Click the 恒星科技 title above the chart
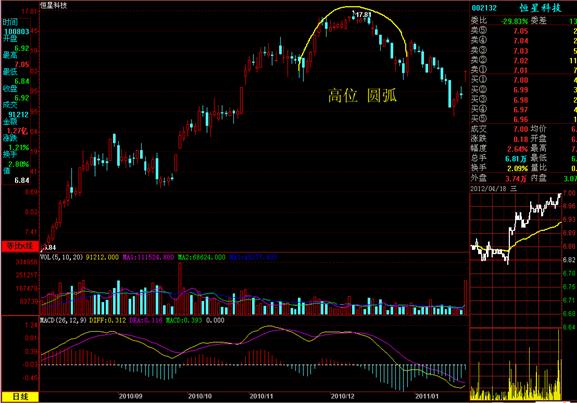Screen dimensions: 577x403 54,5
